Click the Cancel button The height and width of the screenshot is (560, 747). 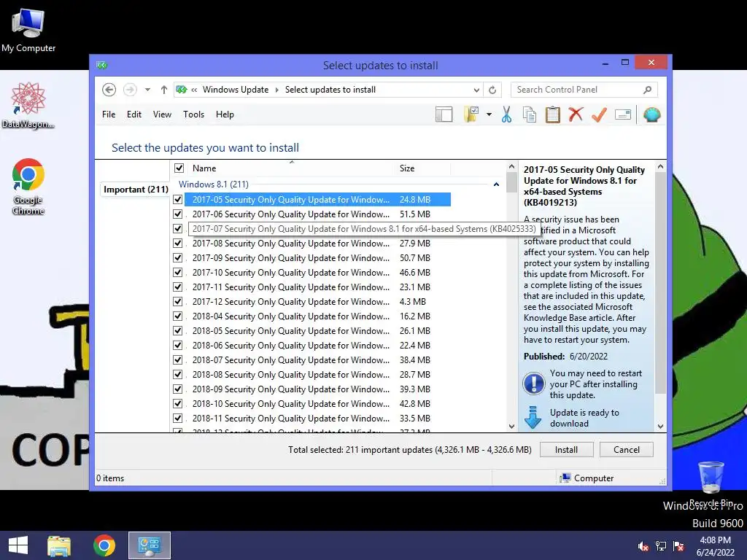627,449
